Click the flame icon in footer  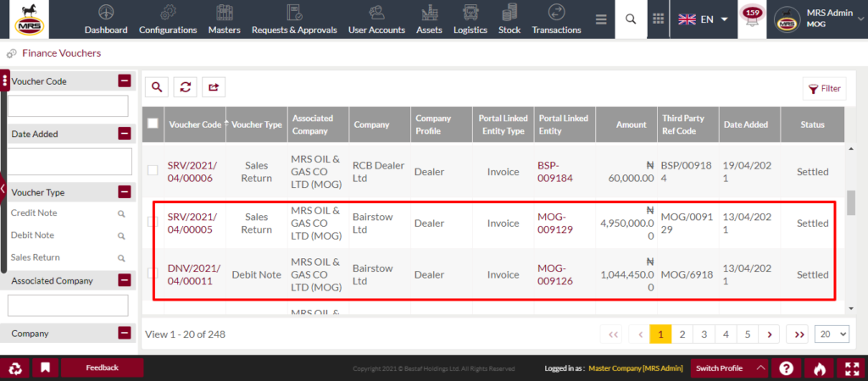[x=818, y=368]
